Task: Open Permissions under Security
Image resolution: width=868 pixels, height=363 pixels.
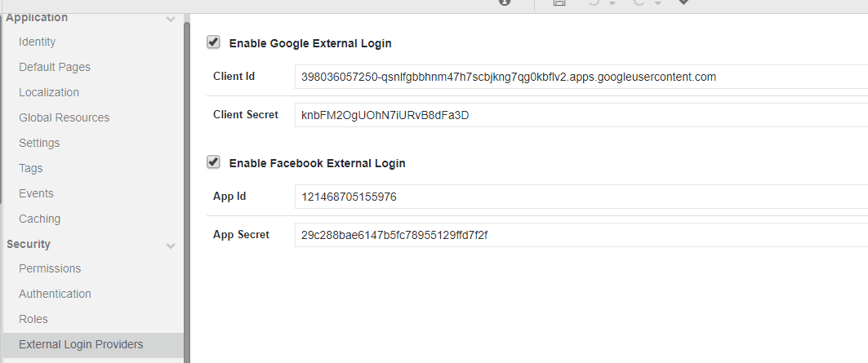Action: (x=50, y=268)
